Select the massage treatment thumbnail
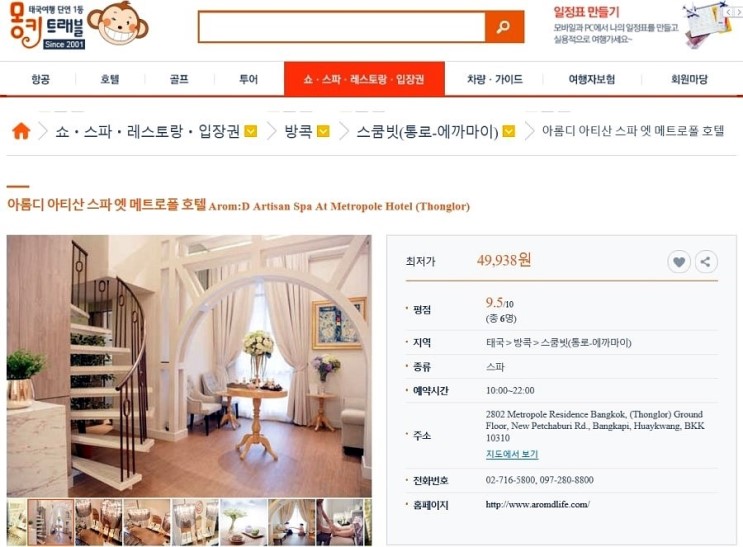Screen dimensions: 743x547 [339, 522]
